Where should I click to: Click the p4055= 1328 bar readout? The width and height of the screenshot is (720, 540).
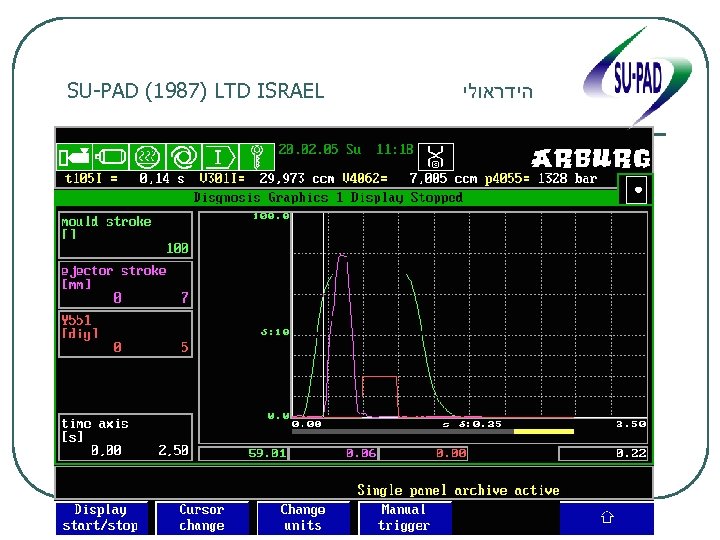pyautogui.click(x=540, y=179)
